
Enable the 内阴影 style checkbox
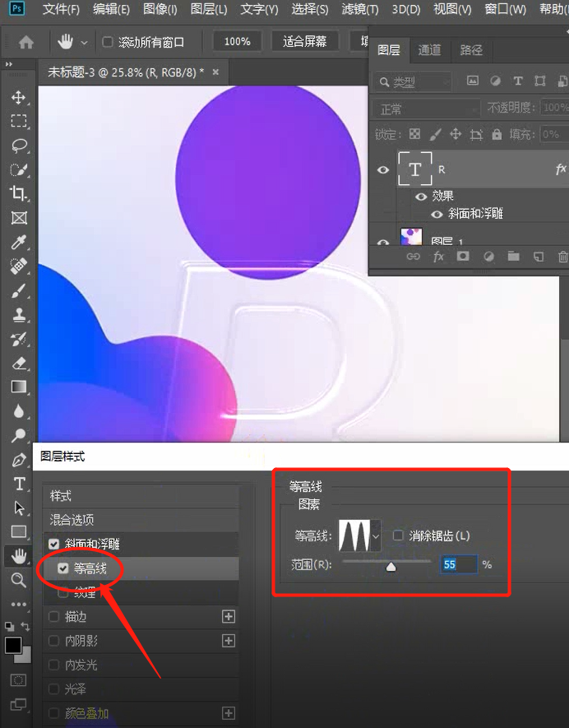[x=53, y=641]
